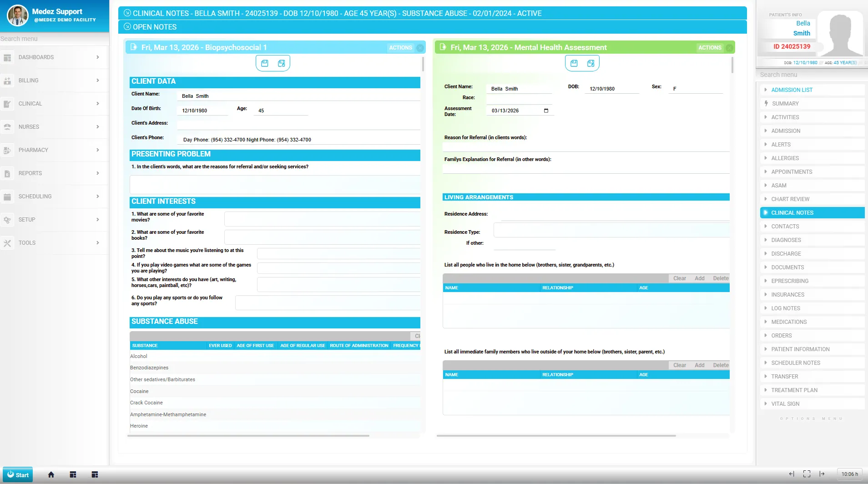Viewport: 868px width, 484px height.
Task: Open the Assessment Date calendar picker
Action: (x=546, y=111)
